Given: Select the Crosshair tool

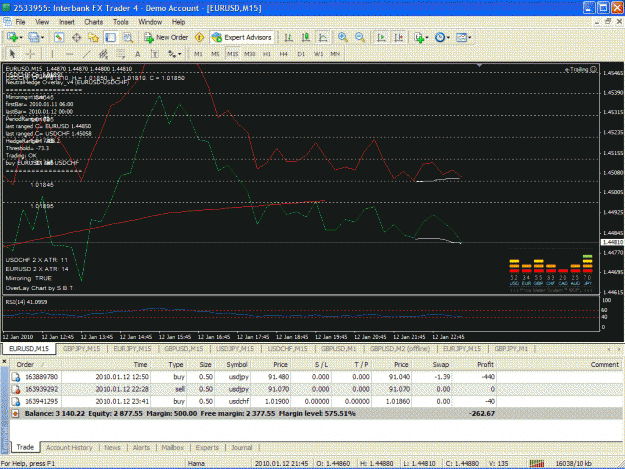Looking at the screenshot, I should tap(30, 54).
